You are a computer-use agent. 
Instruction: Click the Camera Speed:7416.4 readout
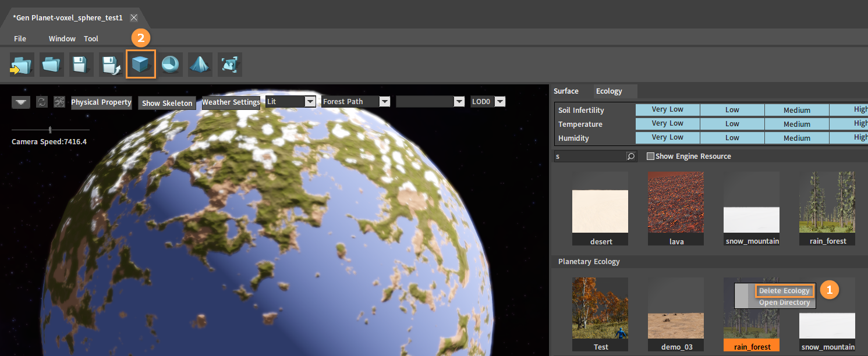click(x=49, y=141)
